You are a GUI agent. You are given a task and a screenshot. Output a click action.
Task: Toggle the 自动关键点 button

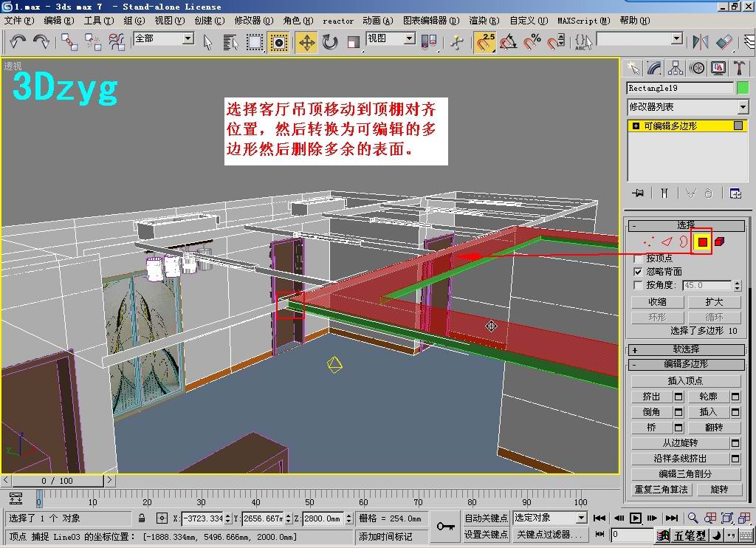click(486, 518)
